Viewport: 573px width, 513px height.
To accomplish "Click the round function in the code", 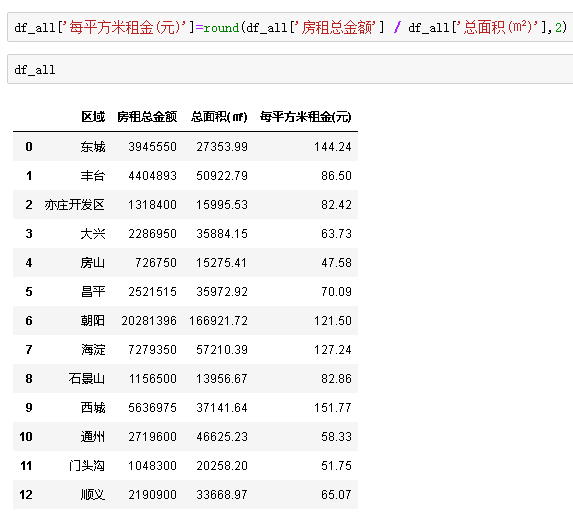I will (221, 28).
